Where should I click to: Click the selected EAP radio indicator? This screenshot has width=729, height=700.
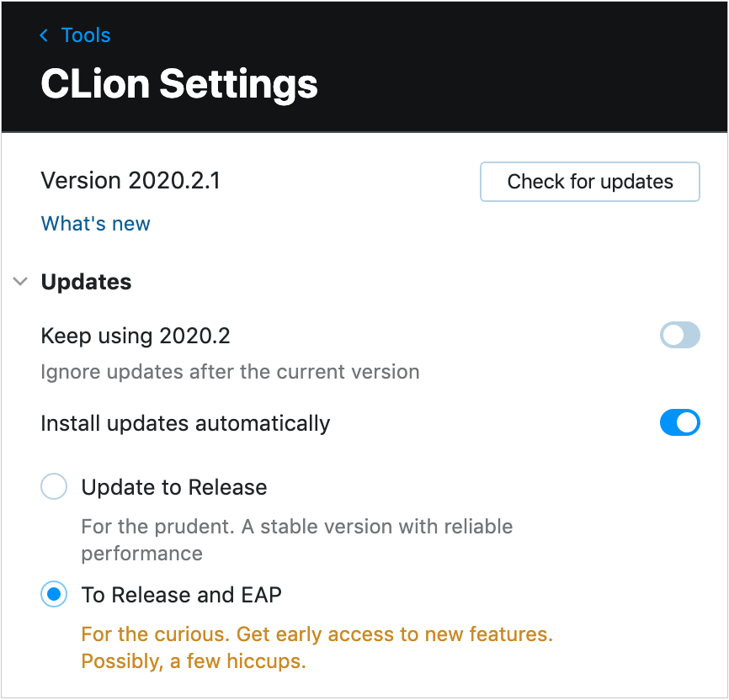tap(54, 595)
